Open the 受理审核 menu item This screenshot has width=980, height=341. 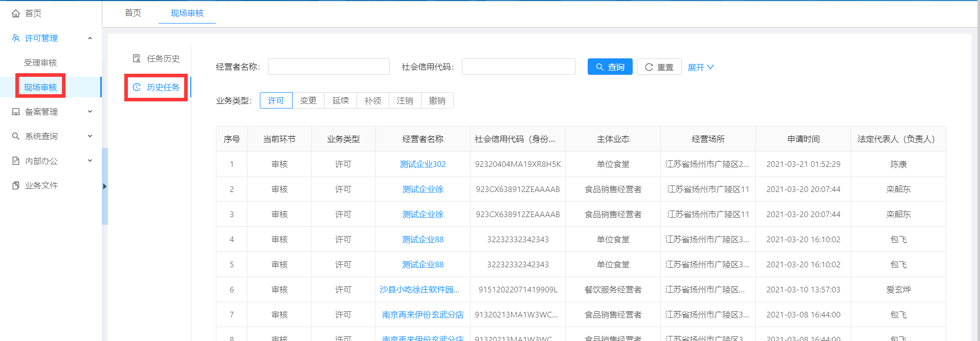click(40, 62)
